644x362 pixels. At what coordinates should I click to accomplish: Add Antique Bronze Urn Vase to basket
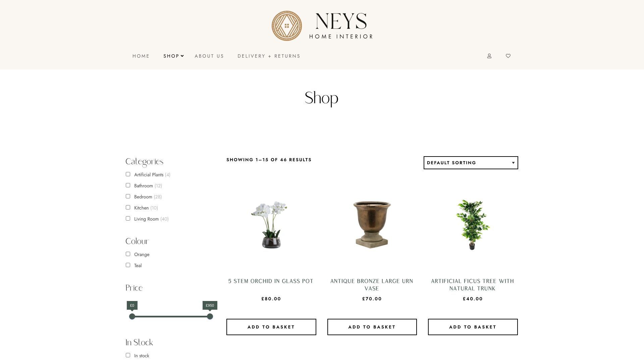pos(372,327)
